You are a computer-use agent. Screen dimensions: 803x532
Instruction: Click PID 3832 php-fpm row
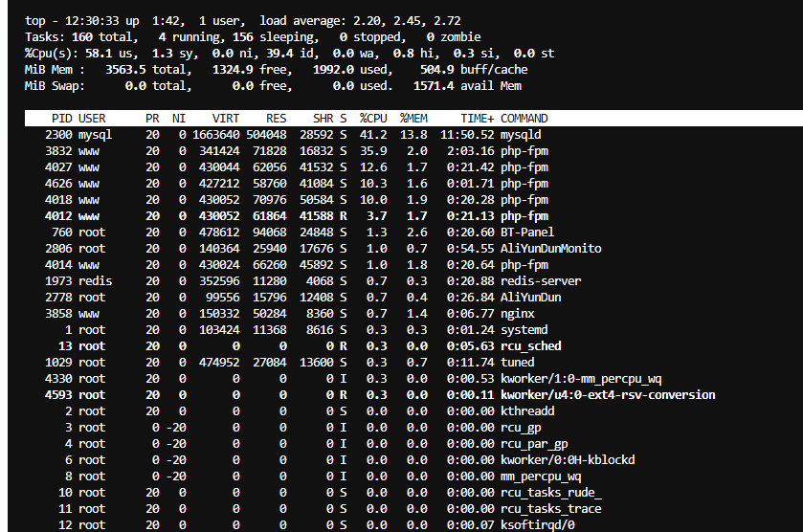coord(58,151)
